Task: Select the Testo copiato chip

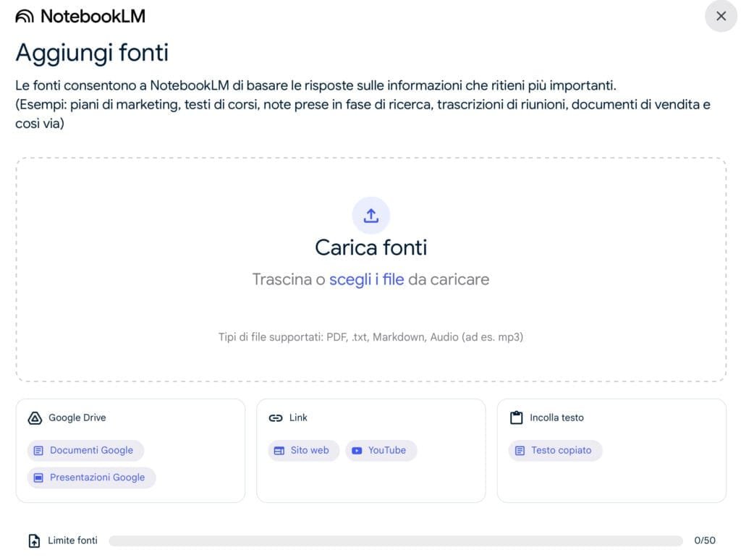Action: [x=555, y=450]
